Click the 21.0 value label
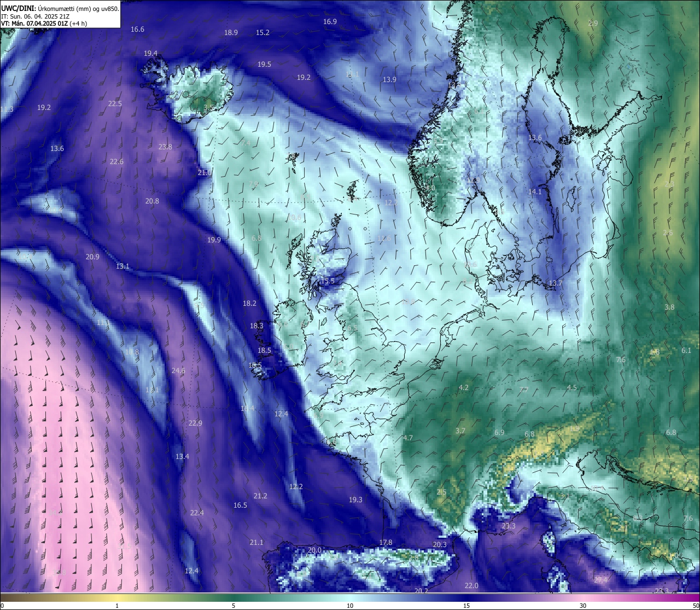The height and width of the screenshot is (610, 700). [205, 173]
